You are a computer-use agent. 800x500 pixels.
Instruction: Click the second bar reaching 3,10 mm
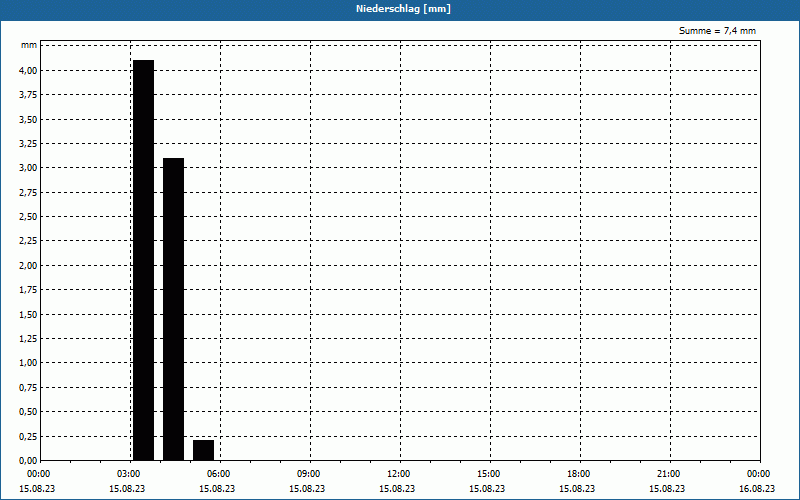point(173,309)
